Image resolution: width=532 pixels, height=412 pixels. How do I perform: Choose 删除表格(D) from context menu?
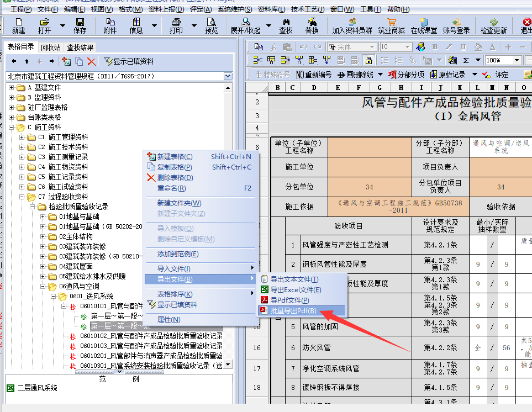click(201, 178)
